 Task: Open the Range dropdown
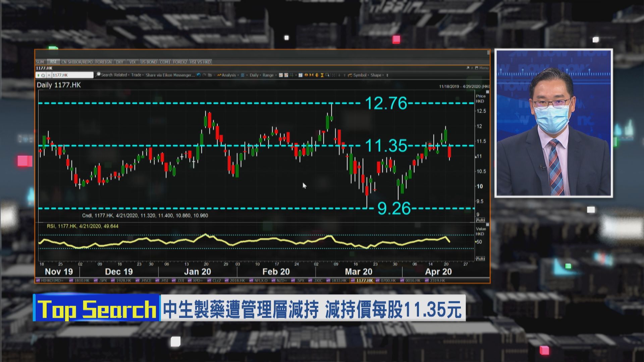pyautogui.click(x=268, y=75)
